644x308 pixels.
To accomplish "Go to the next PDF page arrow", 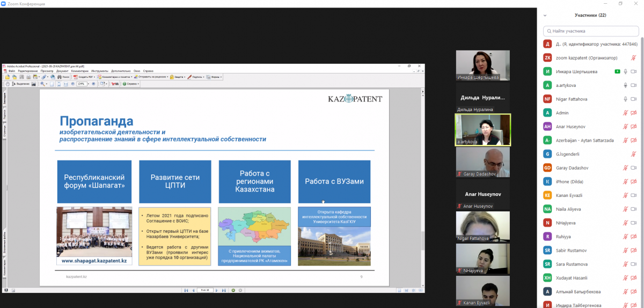I will (x=216, y=290).
